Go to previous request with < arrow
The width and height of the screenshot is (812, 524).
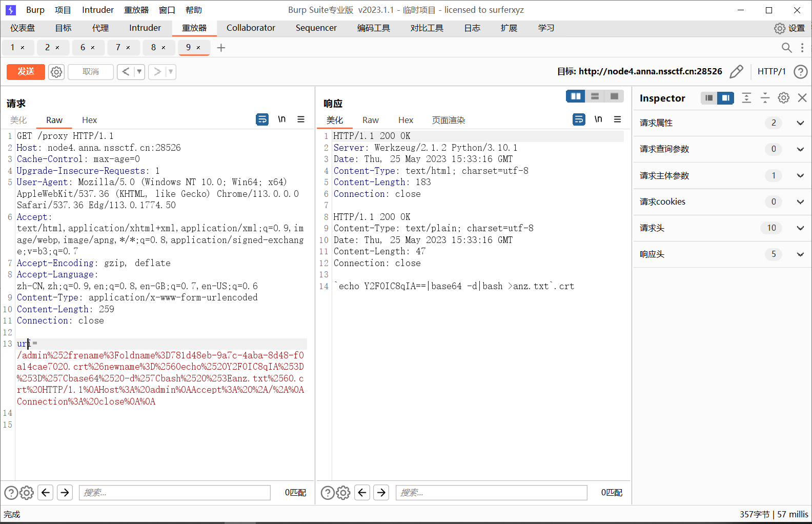coord(126,72)
